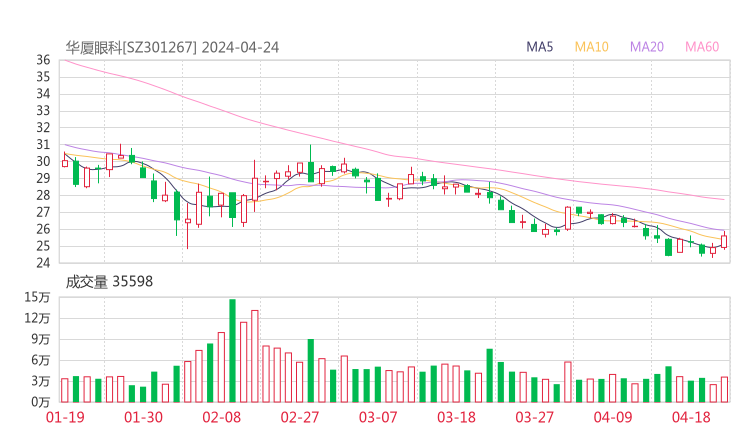Click the 成交量 35598 volume label
The height and width of the screenshot is (440, 740).
click(x=109, y=281)
